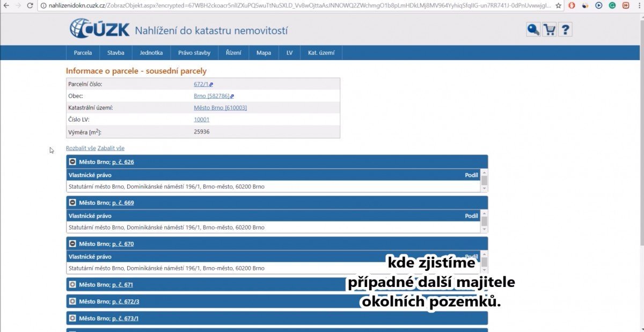Open parcel number link 672/1
The height and width of the screenshot is (332, 644).
point(201,84)
